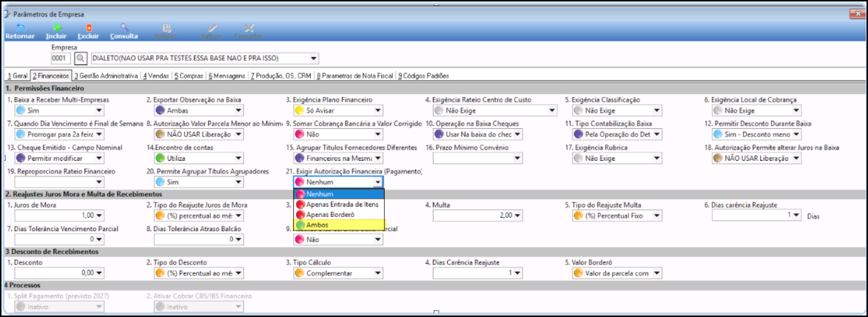
Task: Open Exigência Local de Cobrança dropdown
Action: (796, 111)
